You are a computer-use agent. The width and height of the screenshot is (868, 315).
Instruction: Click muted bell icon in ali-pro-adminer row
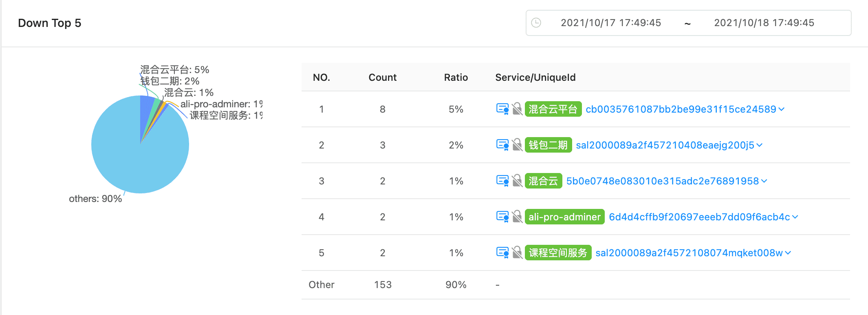(x=518, y=217)
